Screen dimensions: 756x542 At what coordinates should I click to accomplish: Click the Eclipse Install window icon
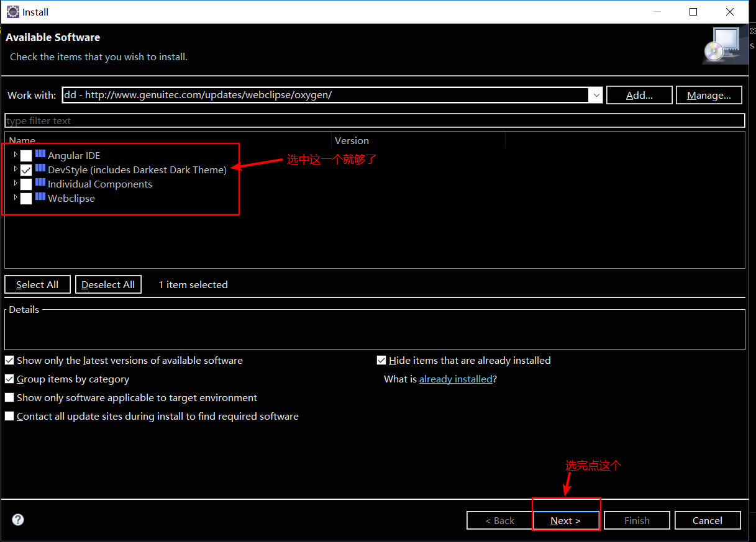point(12,12)
